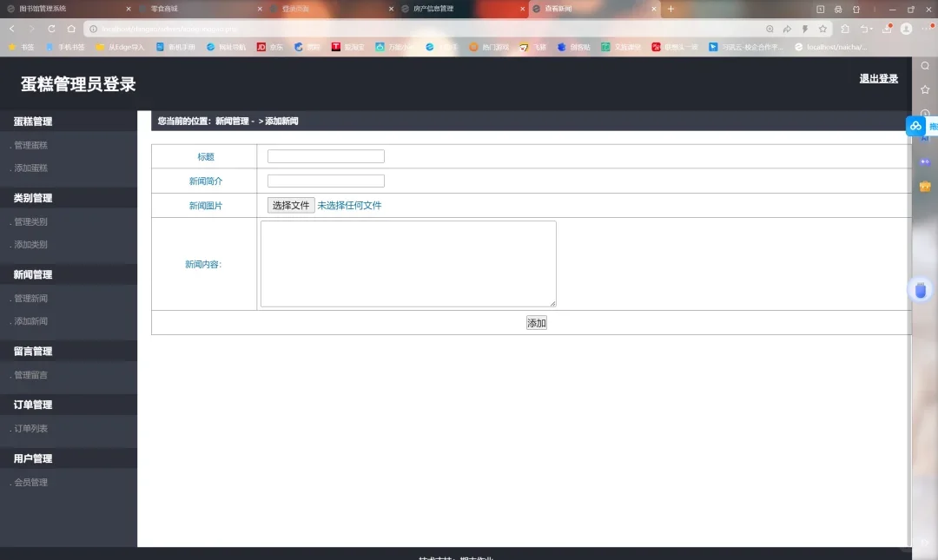Image resolution: width=938 pixels, height=560 pixels.
Task: Refresh the current page
Action: 50,28
